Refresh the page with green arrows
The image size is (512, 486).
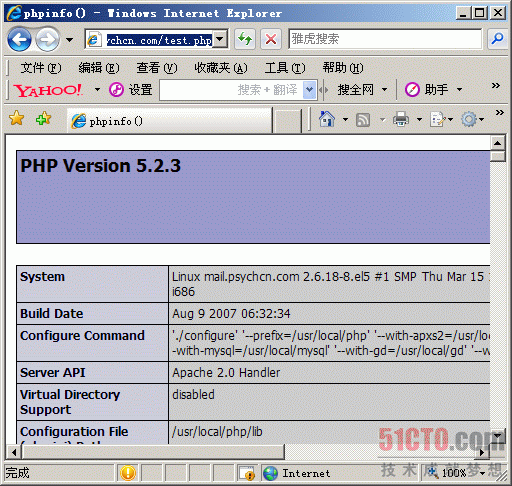pyautogui.click(x=245, y=39)
